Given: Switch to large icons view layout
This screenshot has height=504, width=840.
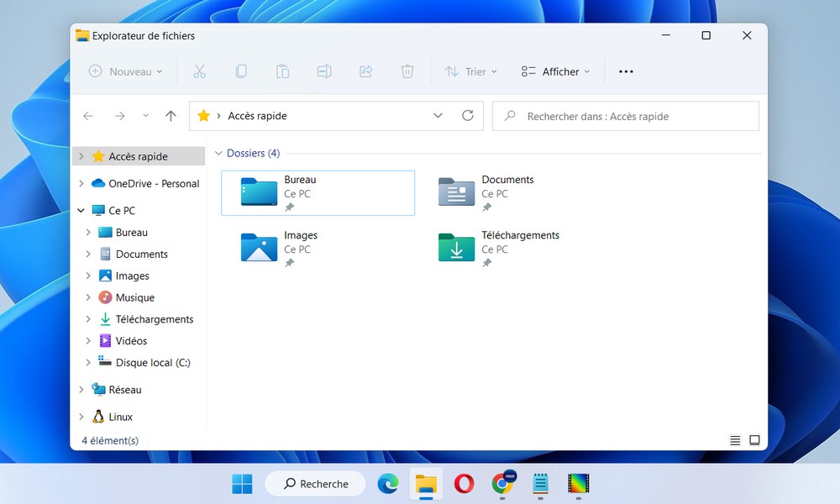Looking at the screenshot, I should point(753,439).
